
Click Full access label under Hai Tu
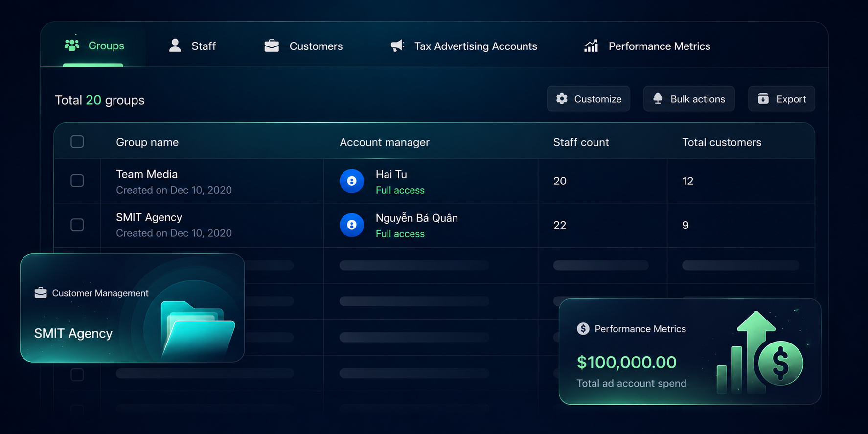pos(400,190)
